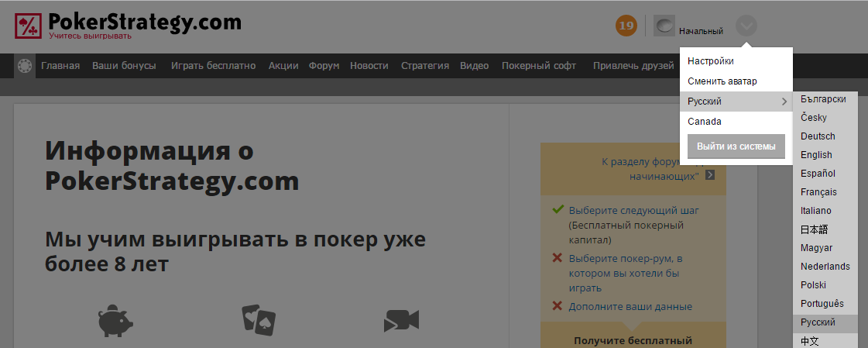This screenshot has height=348, width=868.
Task: Click the Начальный status label
Action: (701, 31)
